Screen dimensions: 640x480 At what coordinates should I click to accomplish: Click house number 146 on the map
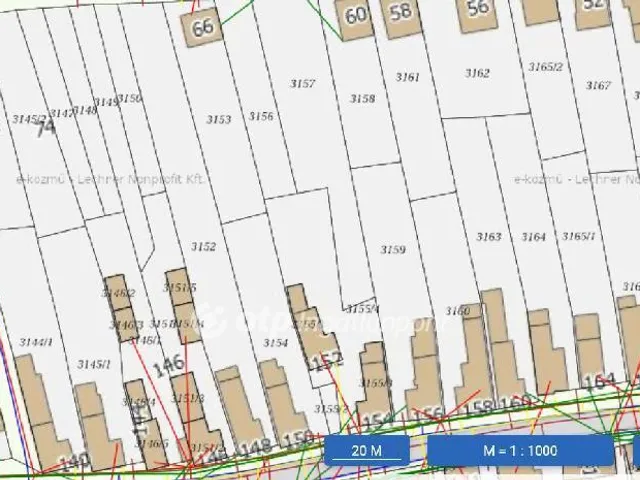[x=169, y=363]
